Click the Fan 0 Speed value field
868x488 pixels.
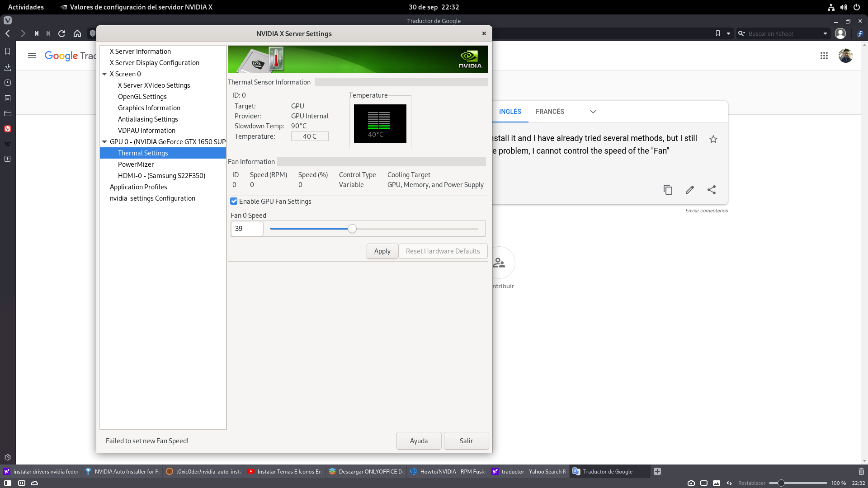247,229
